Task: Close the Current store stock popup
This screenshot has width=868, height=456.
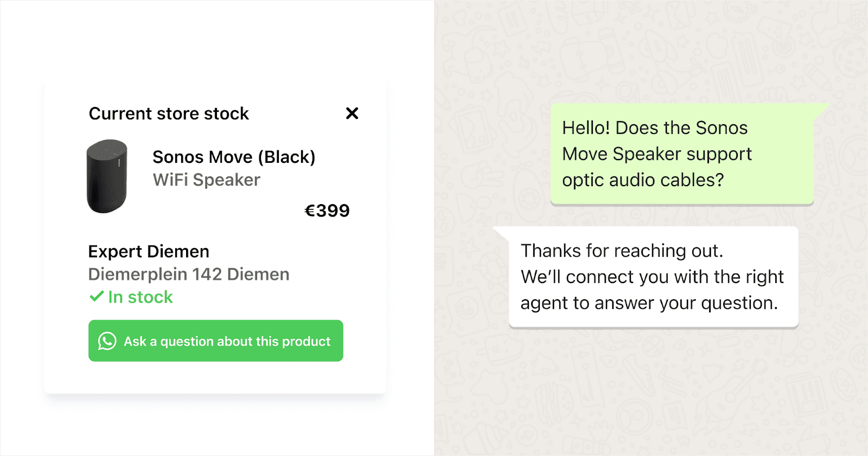Action: click(352, 113)
